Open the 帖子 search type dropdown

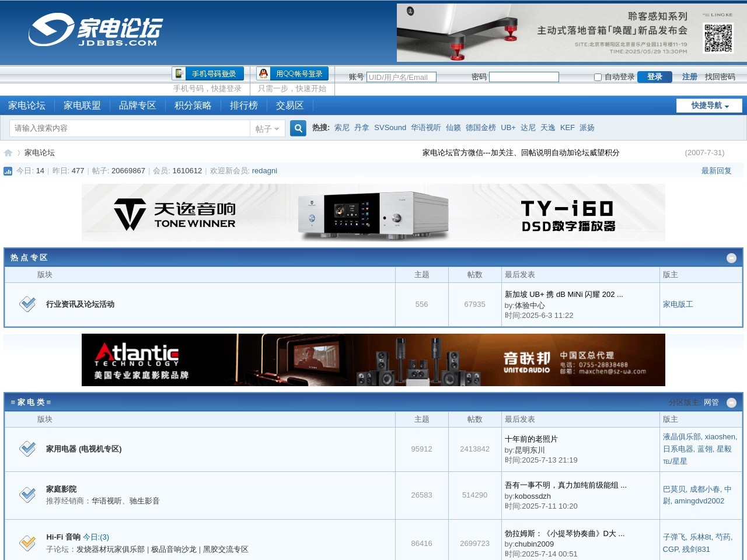pyautogui.click(x=267, y=129)
